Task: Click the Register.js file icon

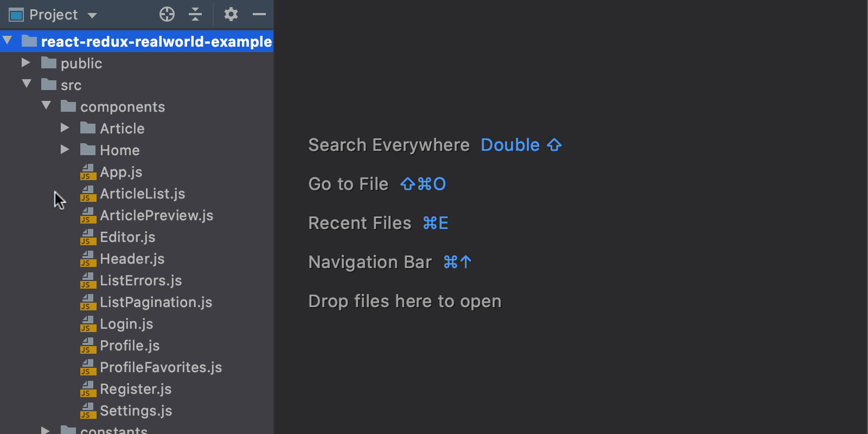Action: tap(88, 389)
